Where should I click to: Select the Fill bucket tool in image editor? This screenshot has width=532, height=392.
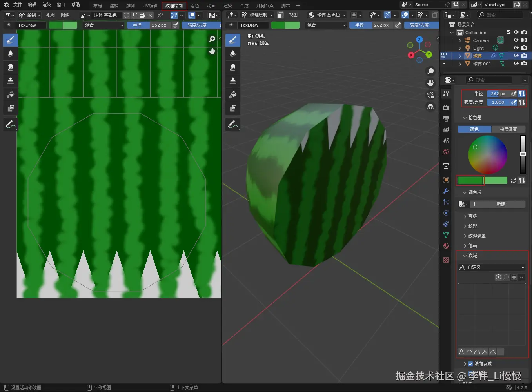click(x=11, y=94)
